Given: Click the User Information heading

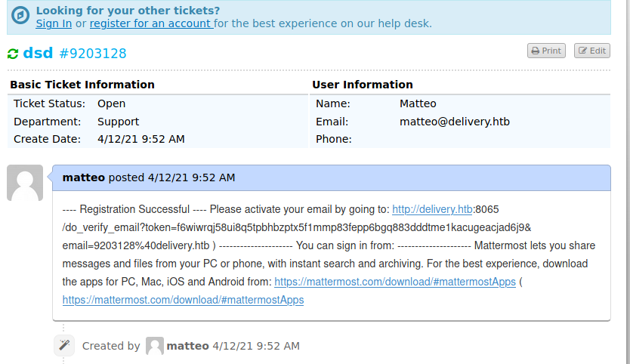Looking at the screenshot, I should (x=363, y=85).
